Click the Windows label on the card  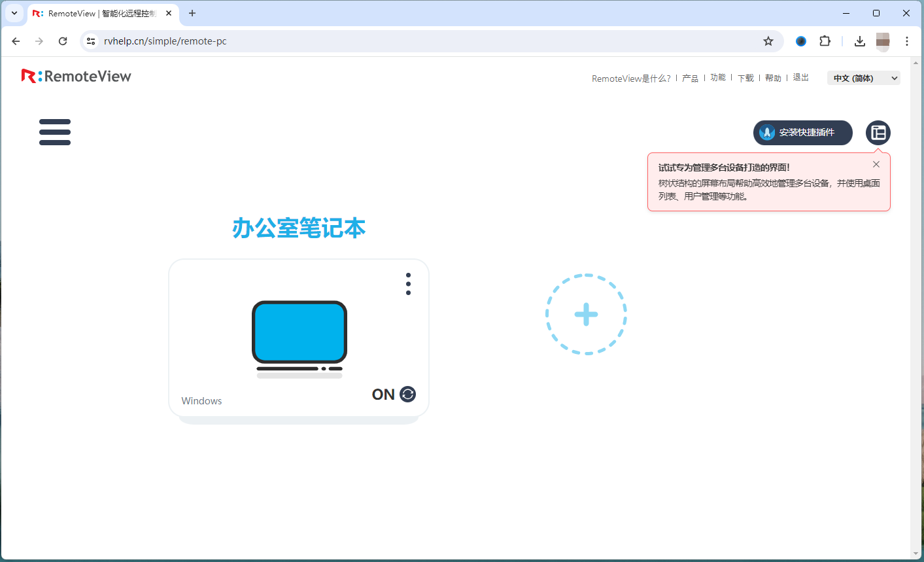pos(201,401)
